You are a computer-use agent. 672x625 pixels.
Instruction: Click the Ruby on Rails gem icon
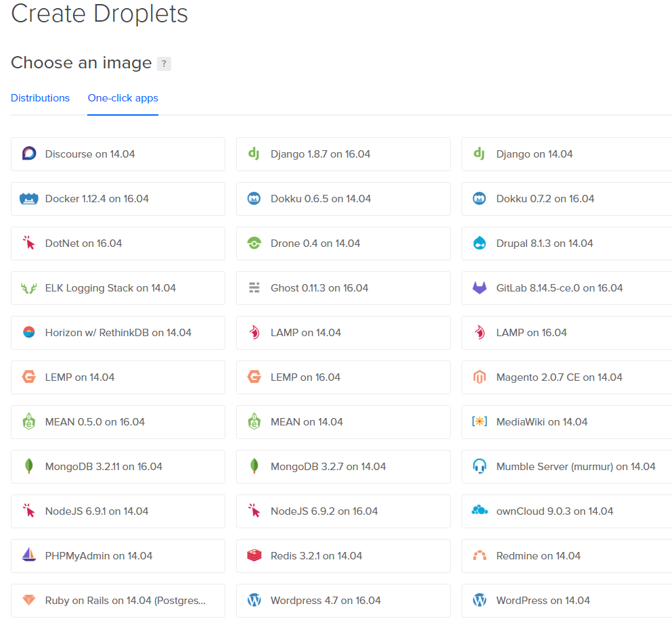(x=28, y=600)
